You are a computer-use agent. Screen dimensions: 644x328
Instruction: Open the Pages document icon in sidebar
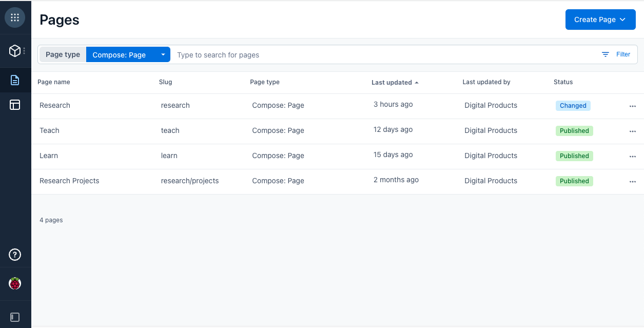click(15, 80)
